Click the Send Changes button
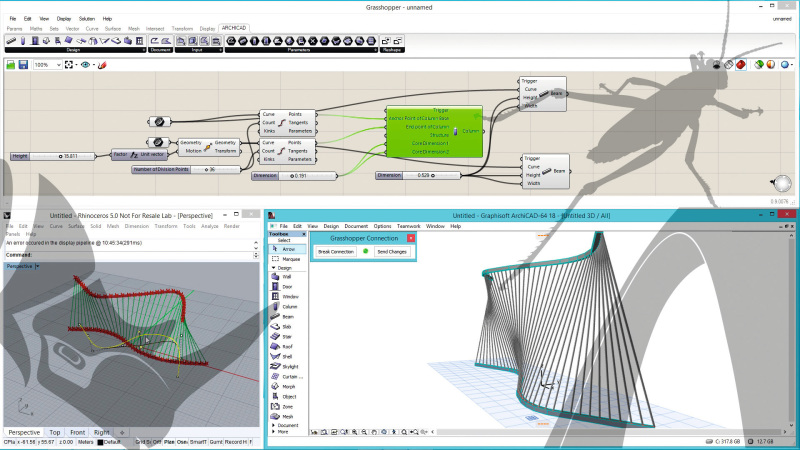Viewport: 800px width, 450px height. pyautogui.click(x=392, y=252)
